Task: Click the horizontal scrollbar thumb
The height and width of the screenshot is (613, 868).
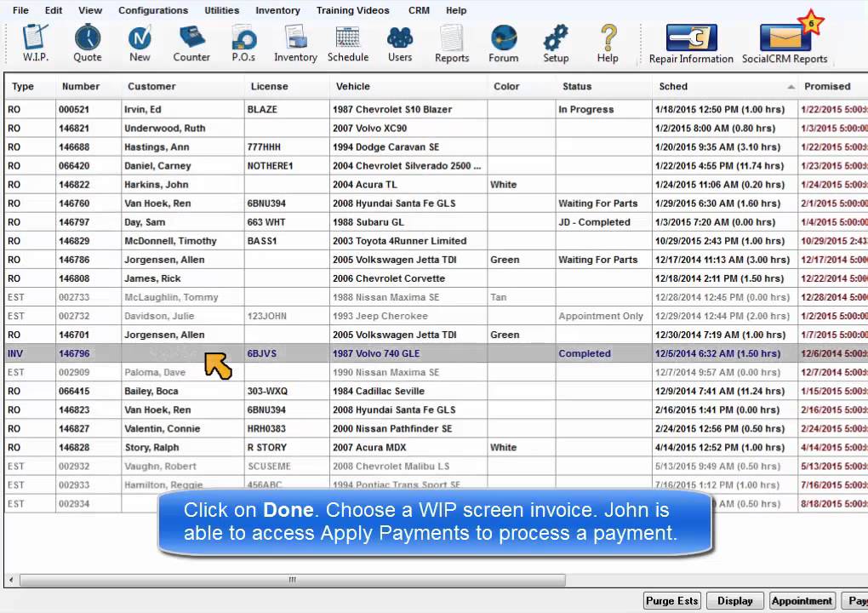Action: click(x=292, y=580)
